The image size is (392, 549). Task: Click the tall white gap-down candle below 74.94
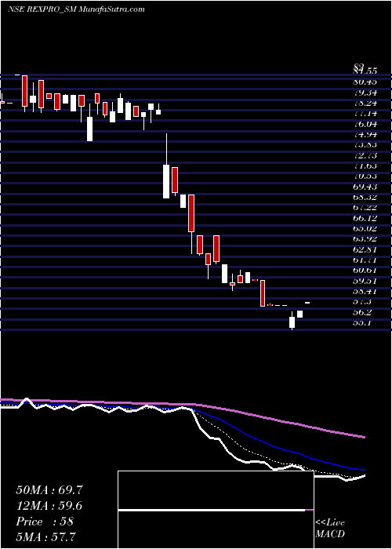pyautogui.click(x=166, y=181)
